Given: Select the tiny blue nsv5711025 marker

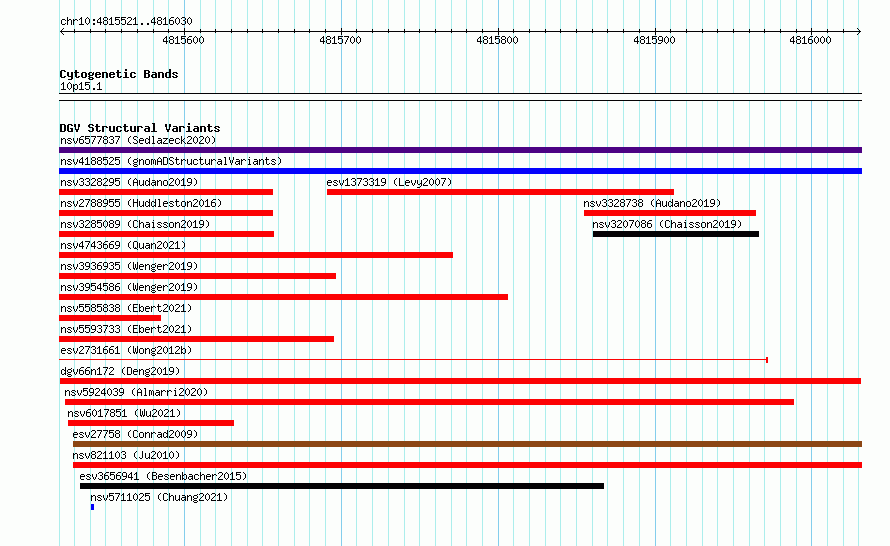Looking at the screenshot, I should pyautogui.click(x=93, y=507).
